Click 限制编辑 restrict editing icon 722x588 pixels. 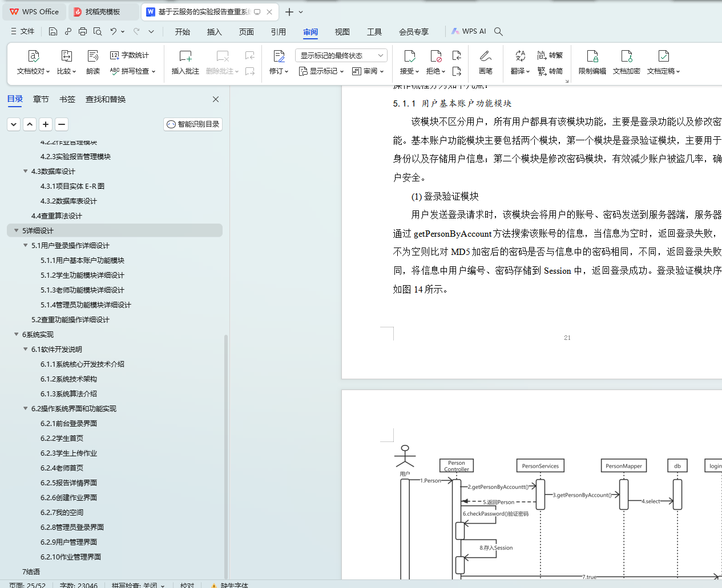coord(592,56)
